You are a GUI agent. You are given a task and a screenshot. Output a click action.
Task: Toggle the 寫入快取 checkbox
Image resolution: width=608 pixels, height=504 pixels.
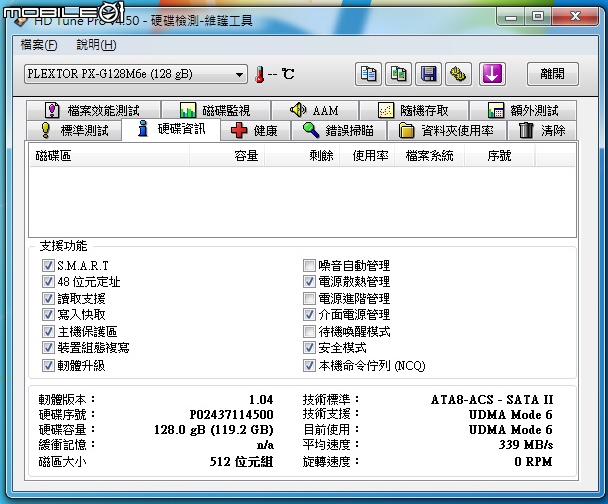pyautogui.click(x=48, y=314)
